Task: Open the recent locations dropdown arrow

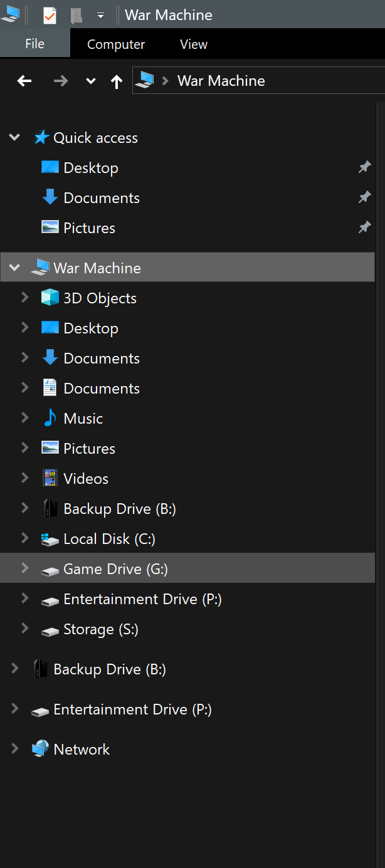Action: [91, 81]
